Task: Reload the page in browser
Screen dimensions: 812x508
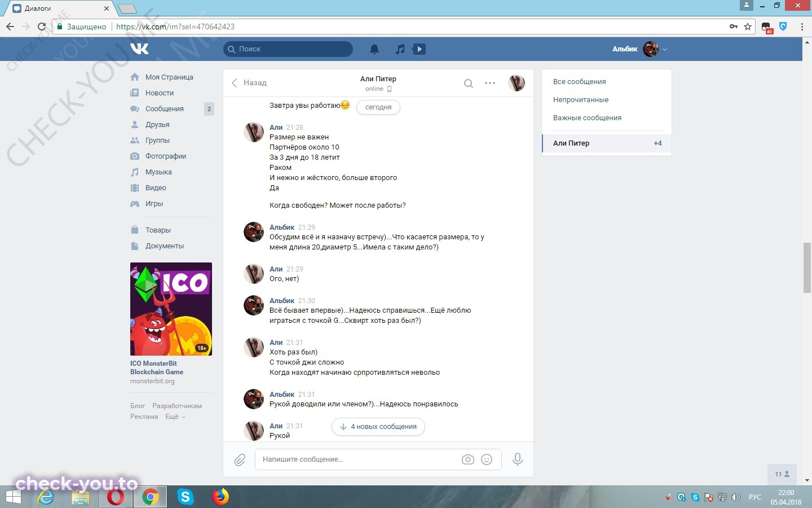Action: tap(41, 27)
